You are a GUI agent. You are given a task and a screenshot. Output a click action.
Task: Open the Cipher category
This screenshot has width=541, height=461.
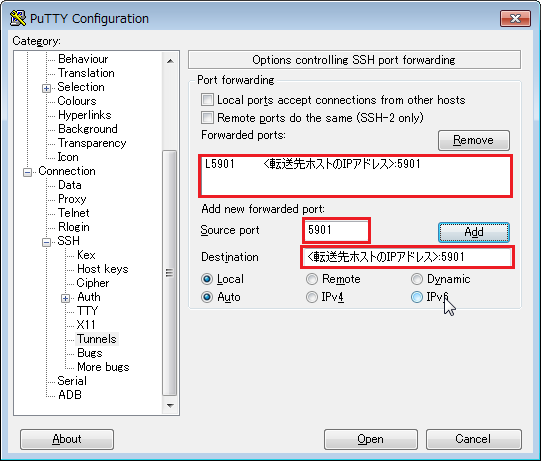93,283
